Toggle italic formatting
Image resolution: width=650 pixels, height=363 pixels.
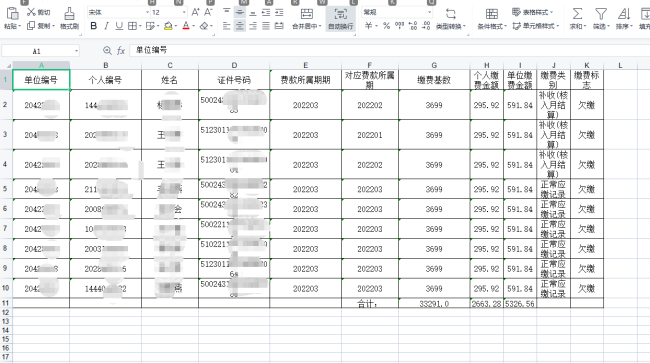pos(106,26)
